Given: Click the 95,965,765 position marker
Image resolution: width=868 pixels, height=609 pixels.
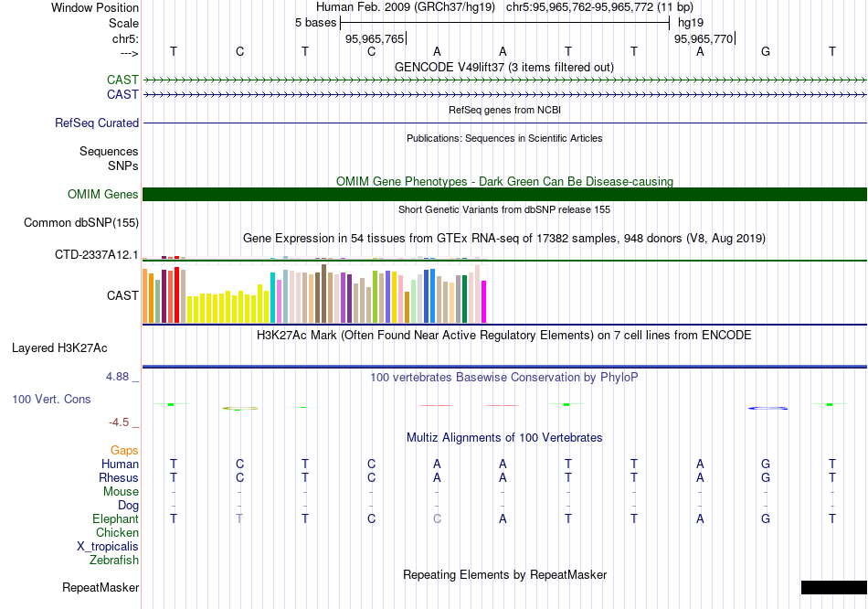Looking at the screenshot, I should [x=376, y=38].
